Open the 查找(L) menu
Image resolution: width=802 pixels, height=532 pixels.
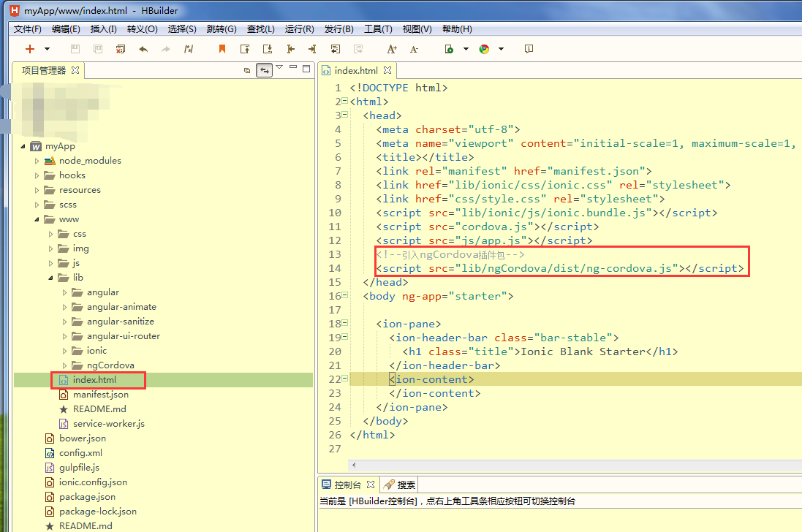point(260,29)
